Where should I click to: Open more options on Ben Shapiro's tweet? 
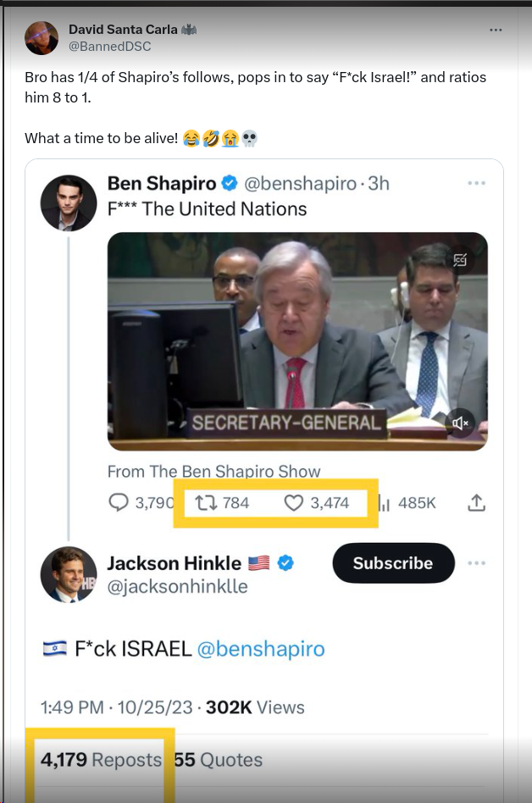click(x=476, y=184)
